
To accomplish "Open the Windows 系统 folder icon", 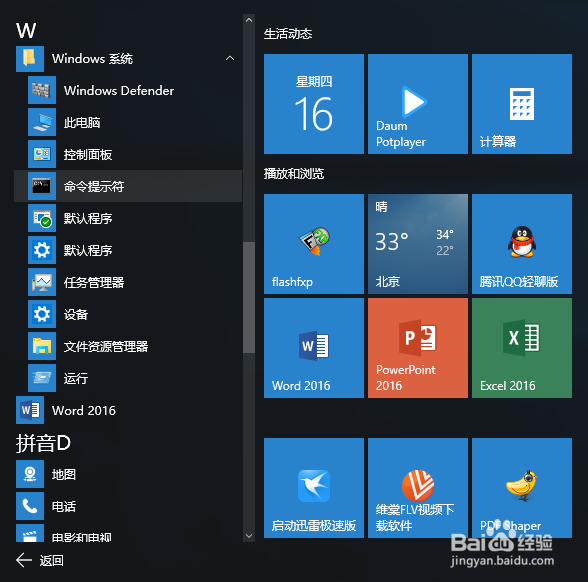I will tap(30, 59).
